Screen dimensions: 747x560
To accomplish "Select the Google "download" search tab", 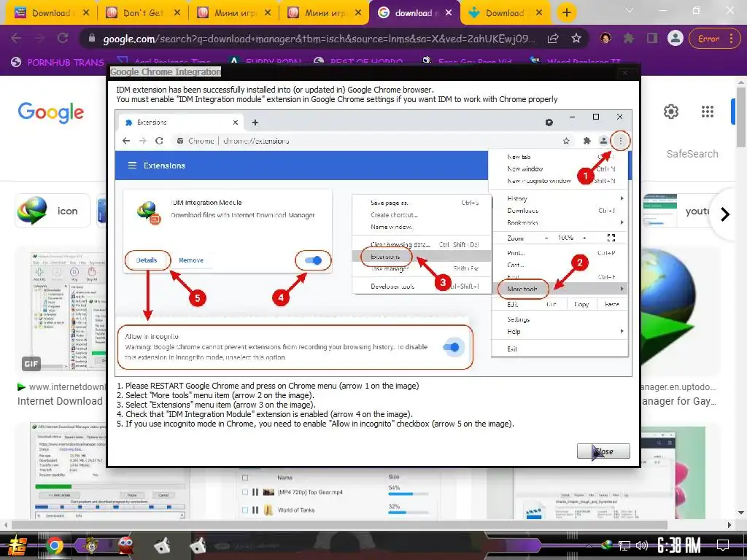I will [x=413, y=13].
